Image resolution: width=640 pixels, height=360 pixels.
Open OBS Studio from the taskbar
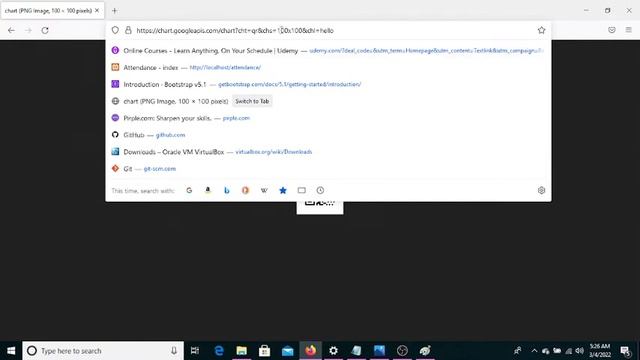click(402, 351)
